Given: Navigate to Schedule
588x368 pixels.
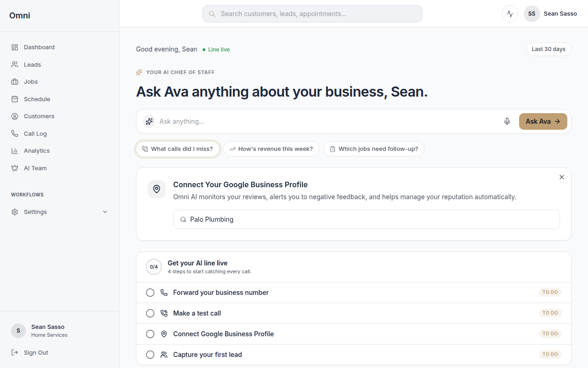Looking at the screenshot, I should pyautogui.click(x=59, y=99).
